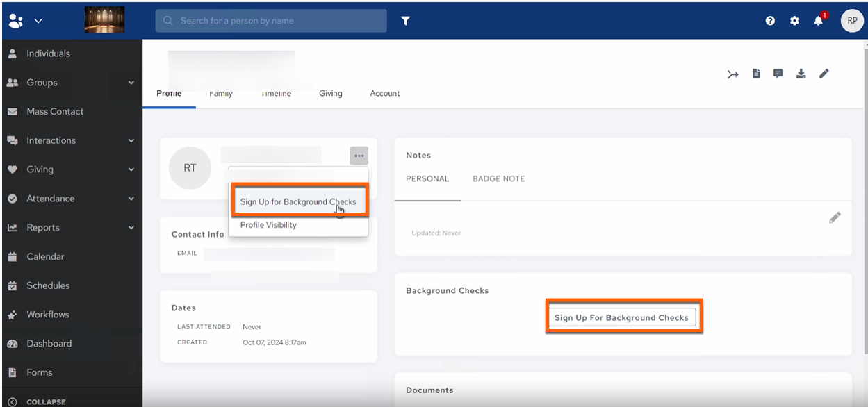Expand the Reports sidebar section
Viewport: 868px width, 407px height.
131,228
